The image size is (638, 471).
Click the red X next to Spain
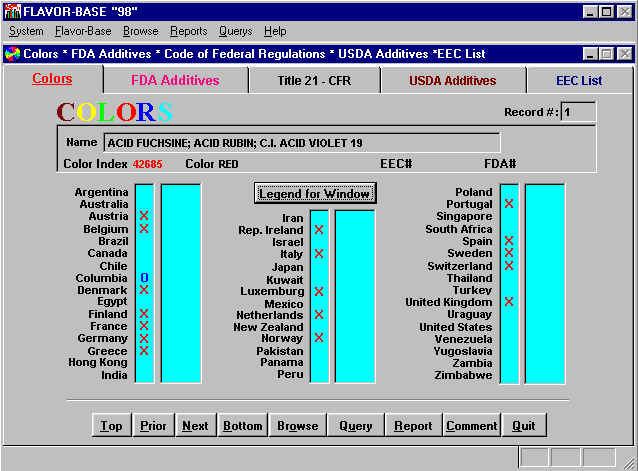[509, 241]
